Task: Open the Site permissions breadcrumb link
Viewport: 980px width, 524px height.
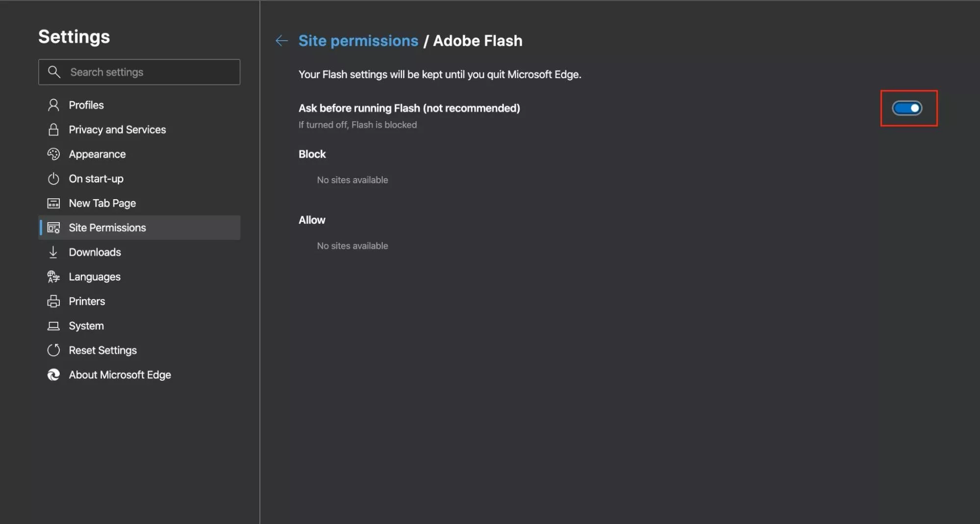Action: tap(358, 41)
